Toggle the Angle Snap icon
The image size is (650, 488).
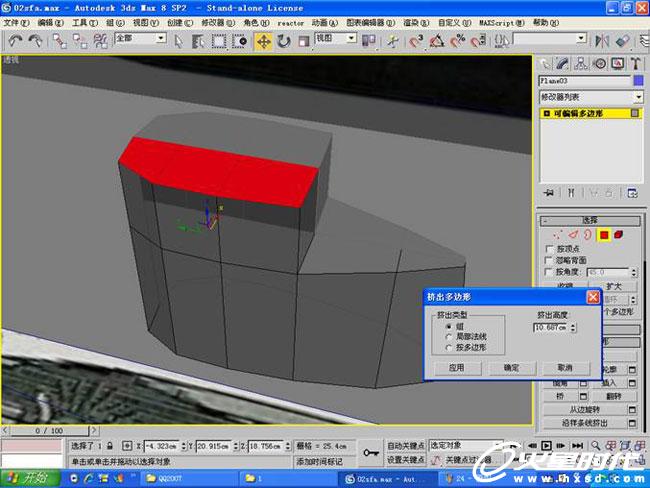(437, 41)
